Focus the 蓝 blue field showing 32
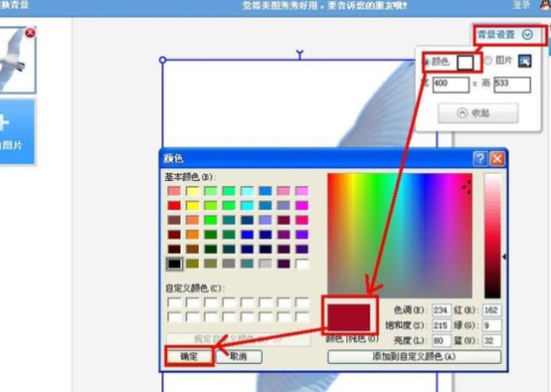The image size is (551, 392). [491, 340]
